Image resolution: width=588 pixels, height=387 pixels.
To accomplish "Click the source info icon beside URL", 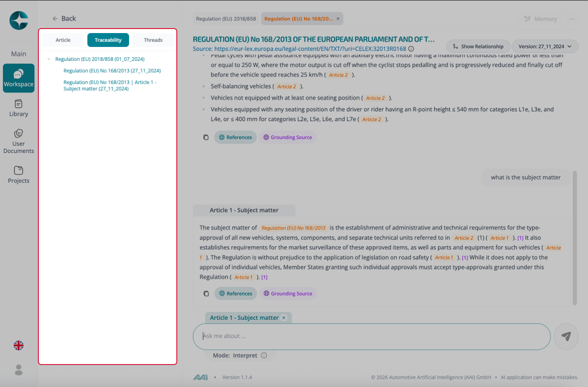I will click(x=411, y=49).
